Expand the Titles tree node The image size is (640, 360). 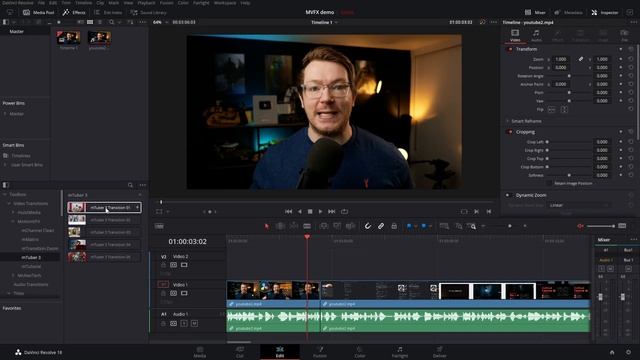point(9,293)
